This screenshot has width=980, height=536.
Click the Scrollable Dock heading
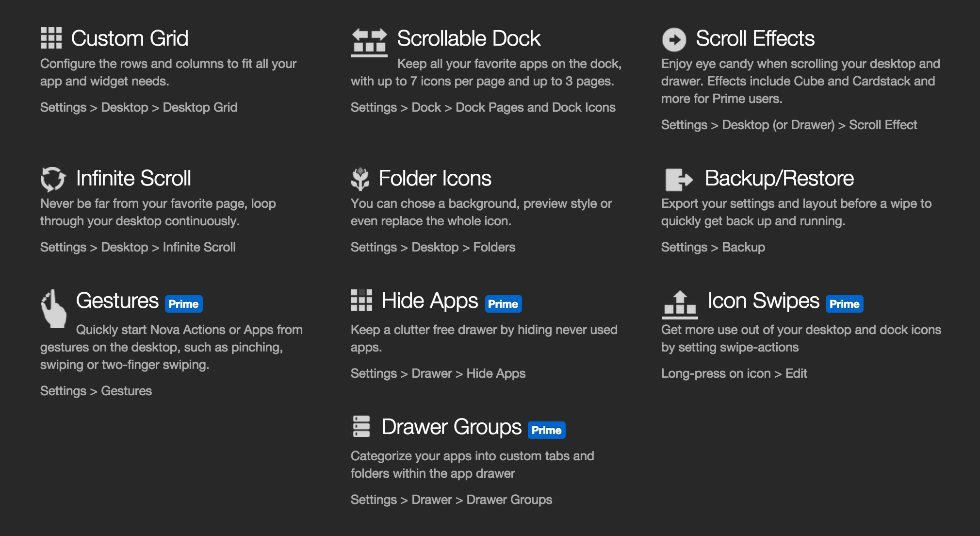pyautogui.click(x=469, y=38)
